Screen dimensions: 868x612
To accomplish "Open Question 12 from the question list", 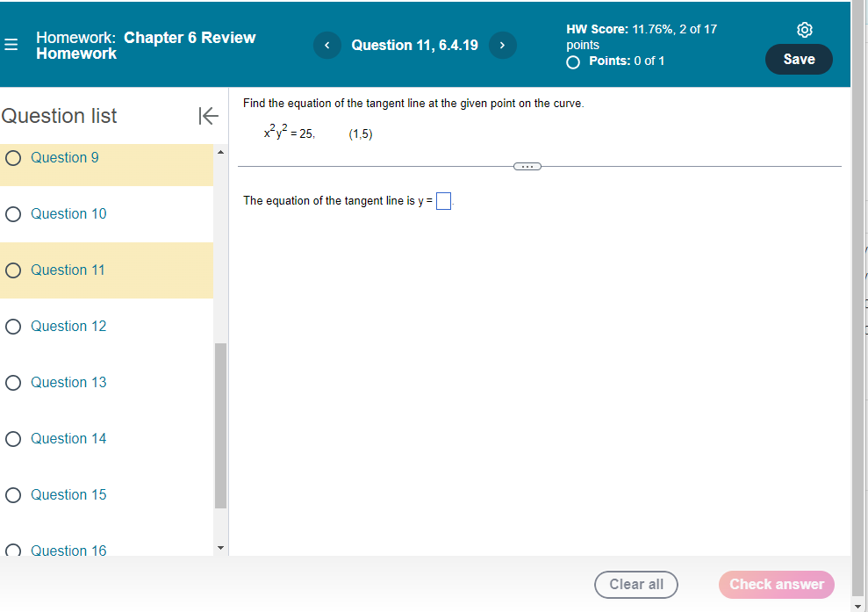I will pyautogui.click(x=68, y=326).
